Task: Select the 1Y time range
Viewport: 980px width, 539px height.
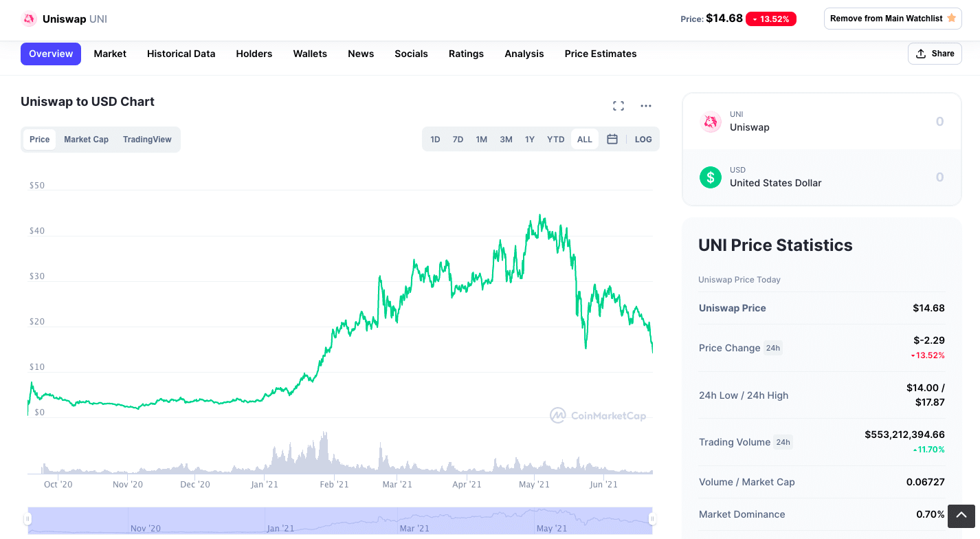Action: pyautogui.click(x=530, y=140)
